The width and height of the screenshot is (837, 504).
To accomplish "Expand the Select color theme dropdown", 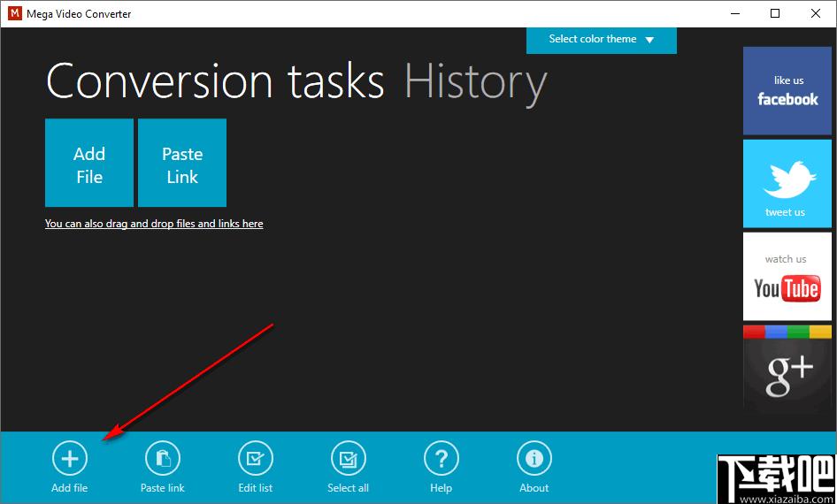I will coord(602,40).
